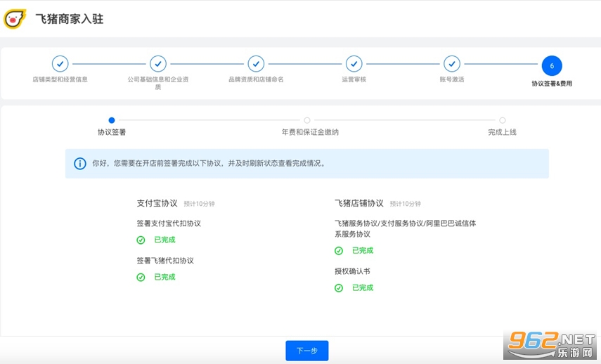
Task: Click step 4 checkmark for 运营审核
Action: click(x=354, y=64)
